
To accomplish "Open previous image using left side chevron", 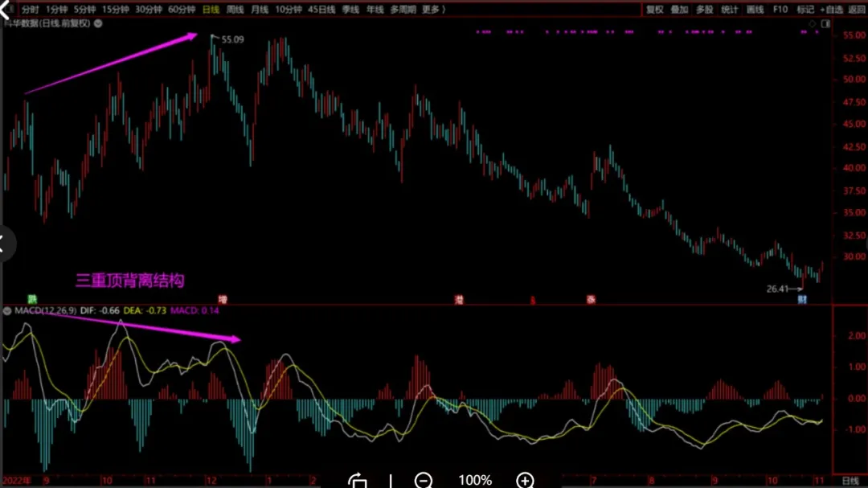I will (x=3, y=244).
